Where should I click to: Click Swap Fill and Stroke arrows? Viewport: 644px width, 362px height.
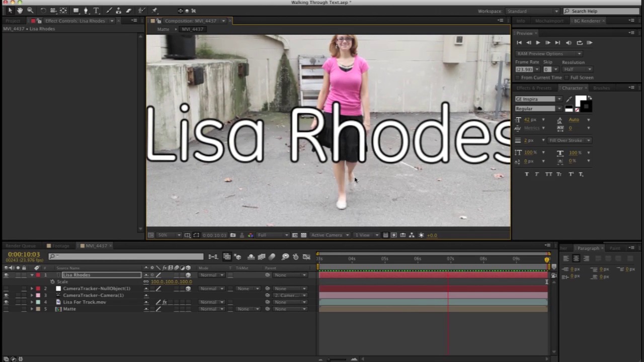coord(590,98)
